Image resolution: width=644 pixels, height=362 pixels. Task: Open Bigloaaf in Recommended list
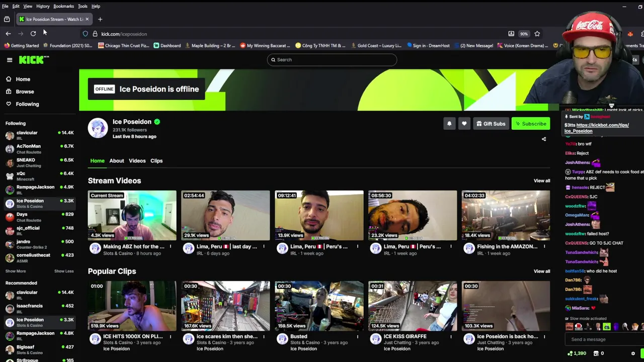(39, 349)
